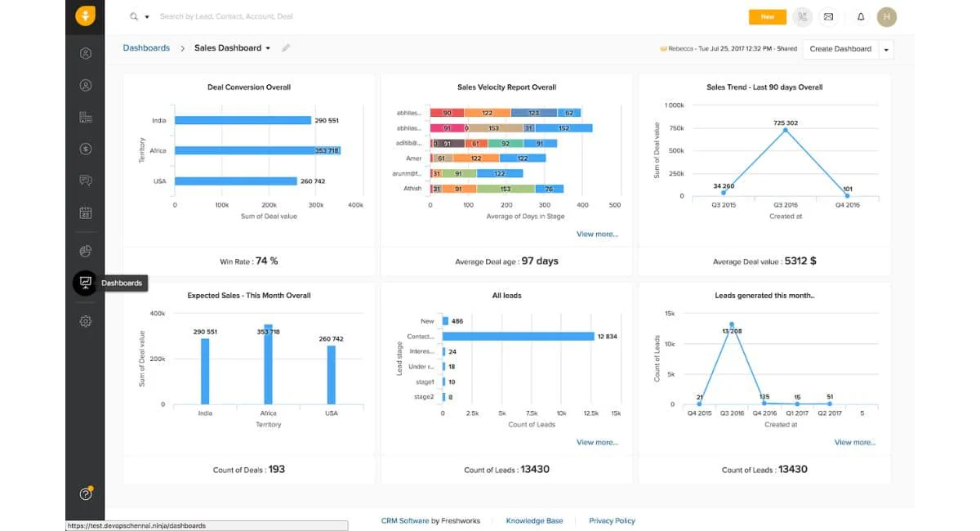Viewport: 980px width, 531px height.
Task: View more in Sales Velocity Report
Action: 597,234
